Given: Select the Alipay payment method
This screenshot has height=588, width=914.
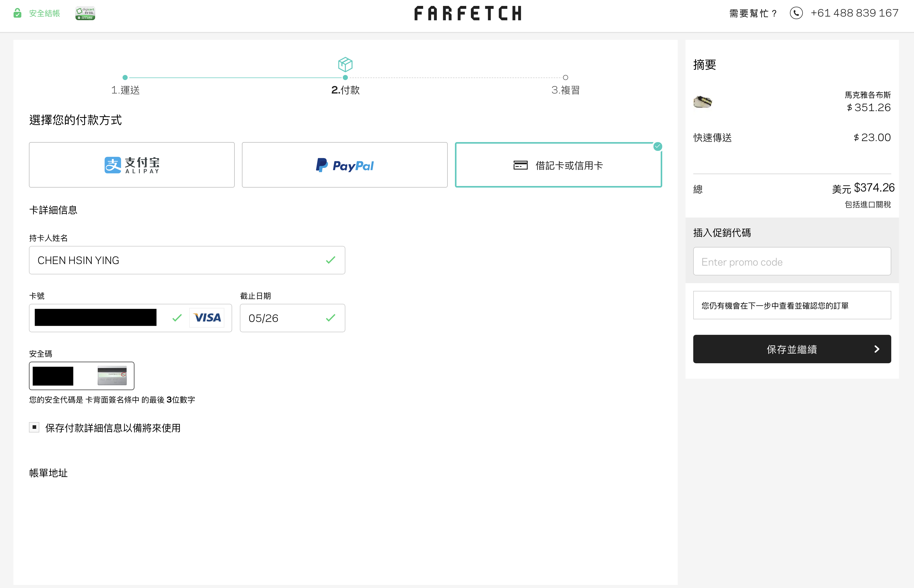Looking at the screenshot, I should pos(132,165).
